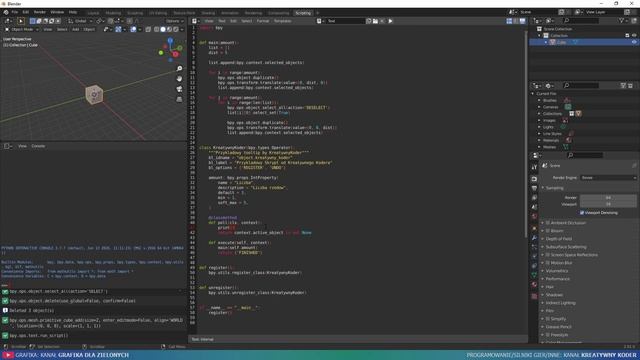Open the Render menu
Viewport: 640px width, 360px height.
(40, 13)
